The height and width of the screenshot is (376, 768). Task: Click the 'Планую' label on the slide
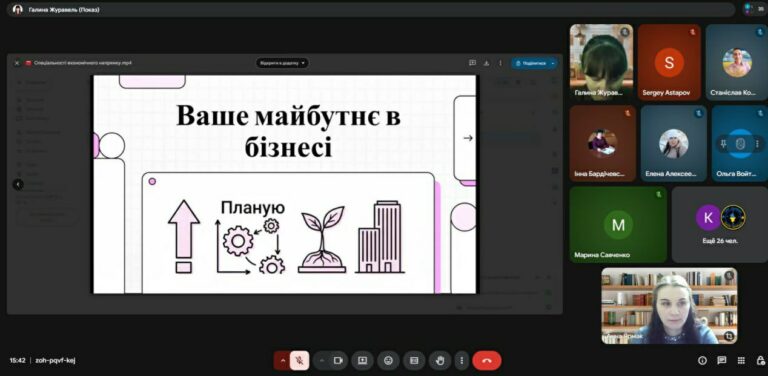pos(253,208)
